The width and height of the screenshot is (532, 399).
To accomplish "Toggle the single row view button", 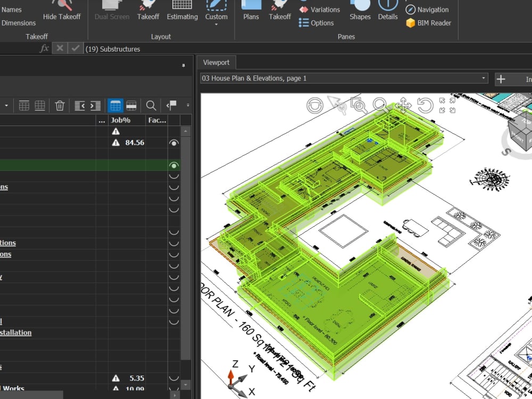I will (x=131, y=105).
